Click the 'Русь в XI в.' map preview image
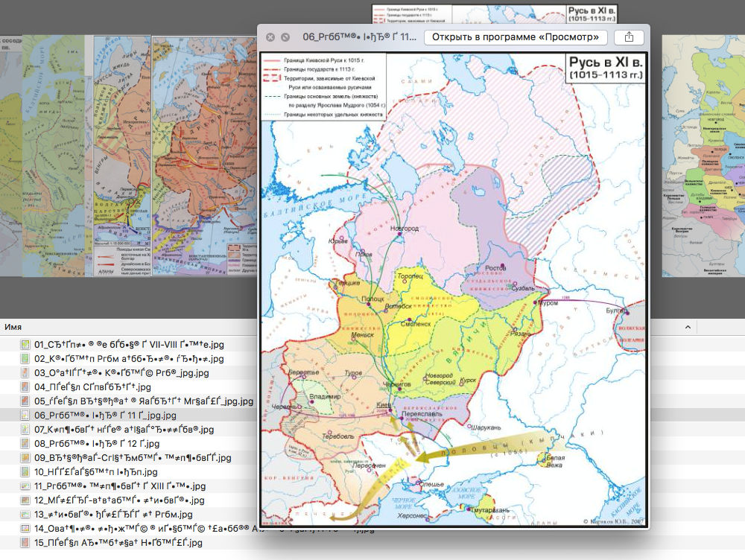This screenshot has height=560, width=745. coord(453,289)
